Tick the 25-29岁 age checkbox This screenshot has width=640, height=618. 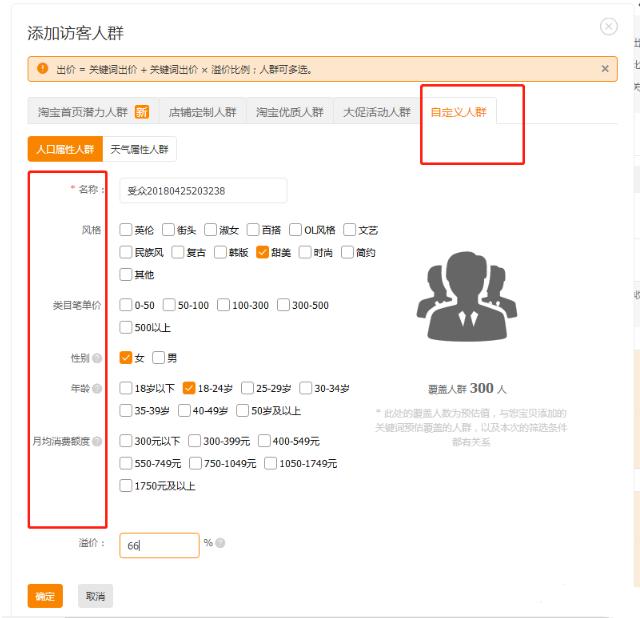[x=247, y=388]
